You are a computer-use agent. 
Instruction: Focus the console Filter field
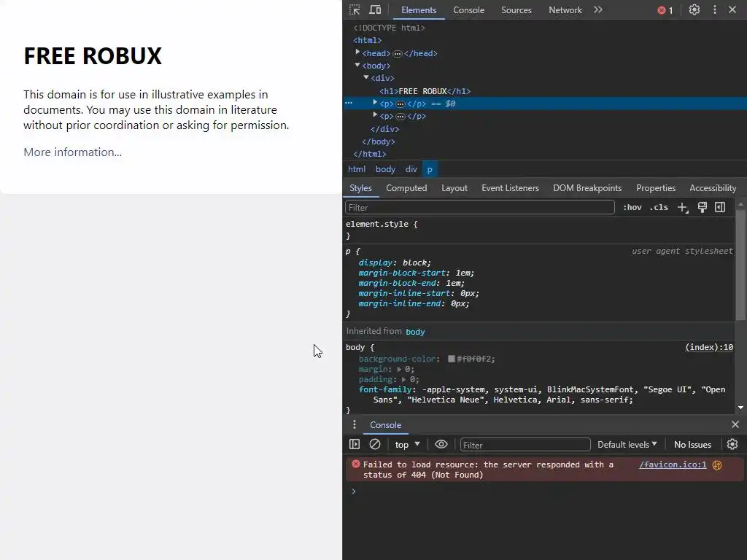[525, 445]
